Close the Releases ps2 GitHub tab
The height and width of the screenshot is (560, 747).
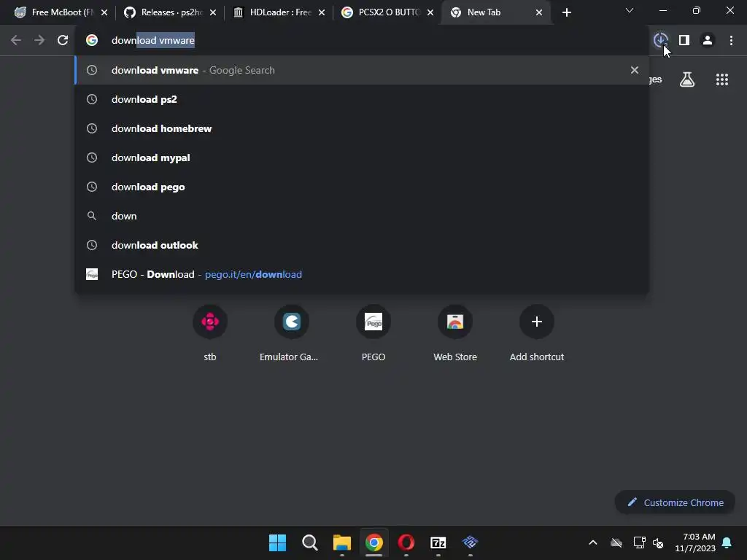[213, 12]
